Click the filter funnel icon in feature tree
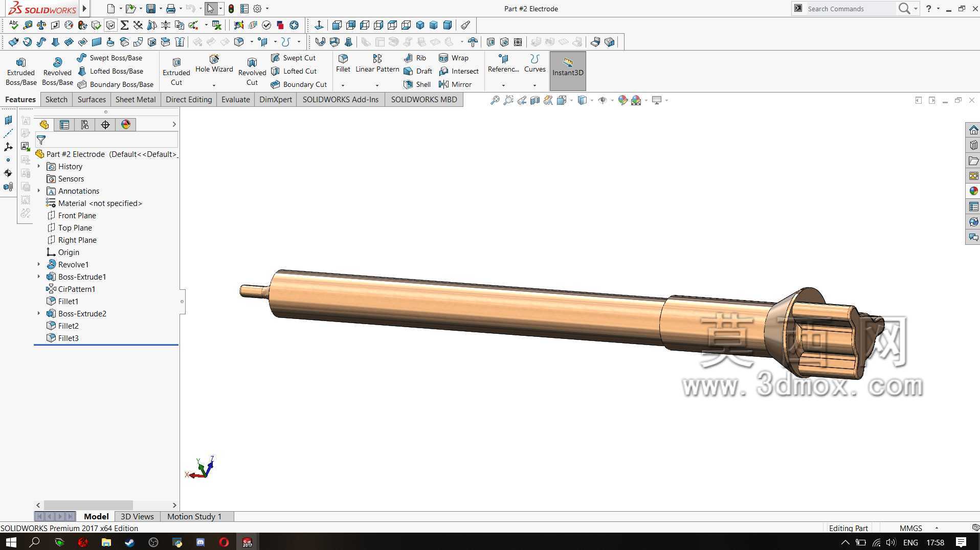980x550 pixels. click(x=41, y=140)
